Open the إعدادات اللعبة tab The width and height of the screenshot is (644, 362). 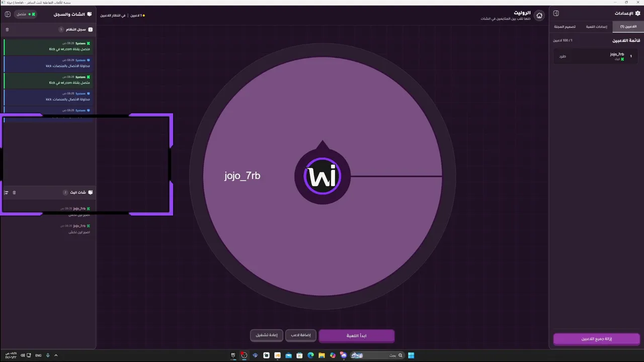pos(597,27)
